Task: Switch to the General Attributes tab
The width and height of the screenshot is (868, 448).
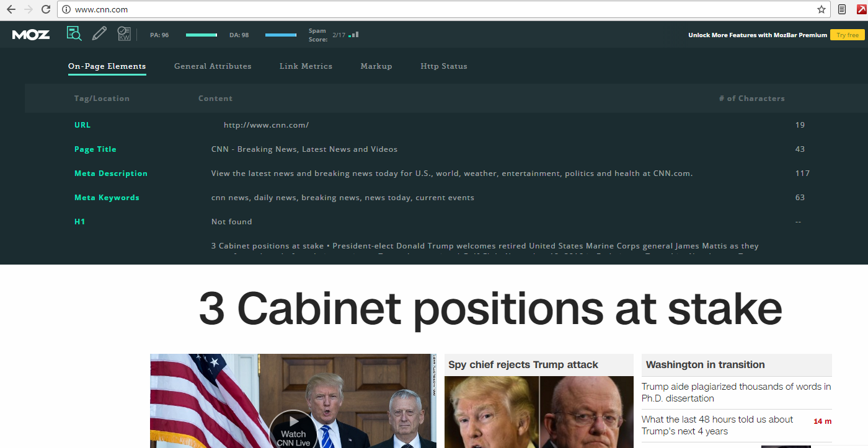Action: pos(213,66)
